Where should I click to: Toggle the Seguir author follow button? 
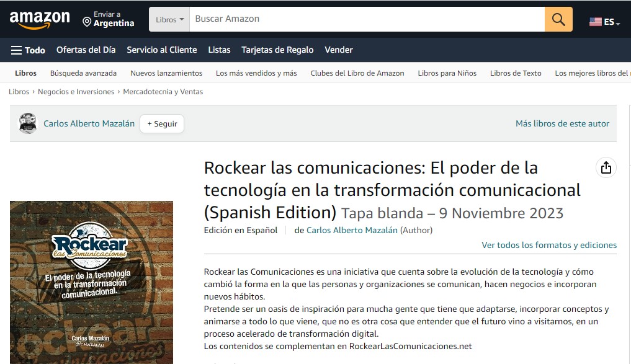tap(162, 123)
